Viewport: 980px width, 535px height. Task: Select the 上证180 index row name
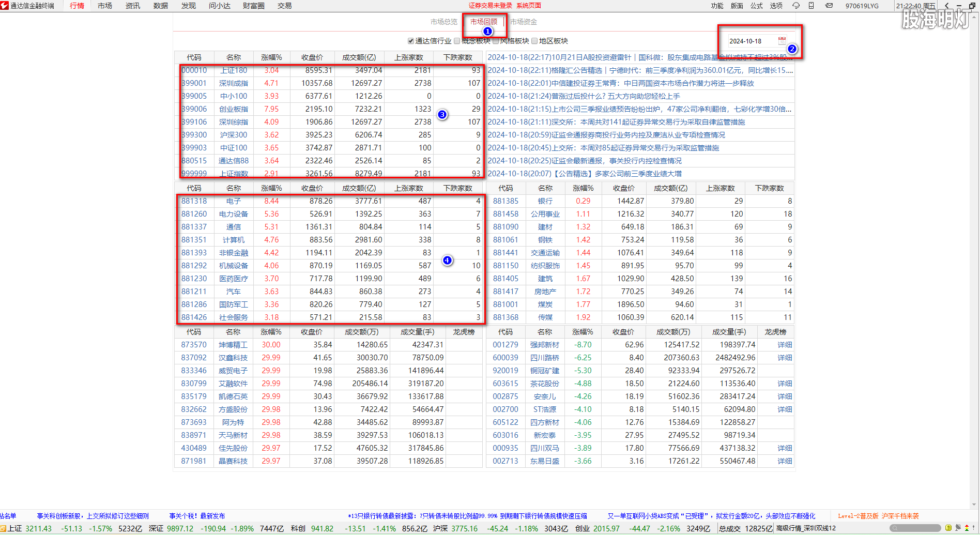[x=234, y=70]
